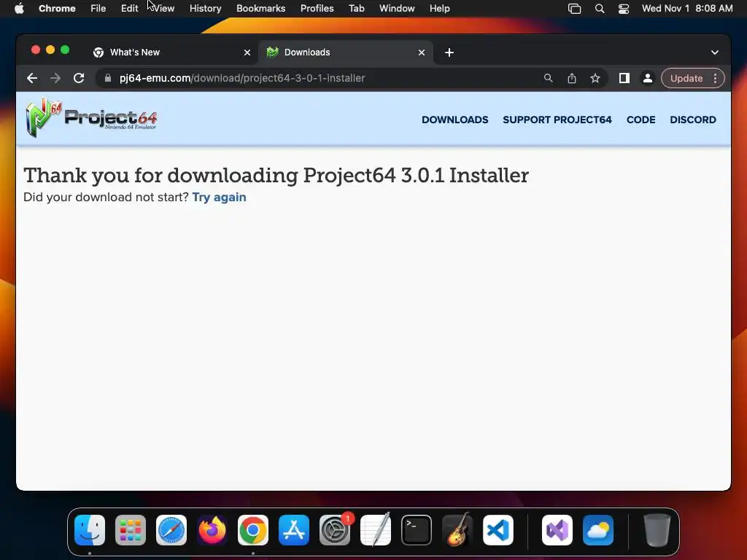Image resolution: width=747 pixels, height=560 pixels.
Task: Open the SUPPORT PROJECT64 link
Action: [x=557, y=120]
